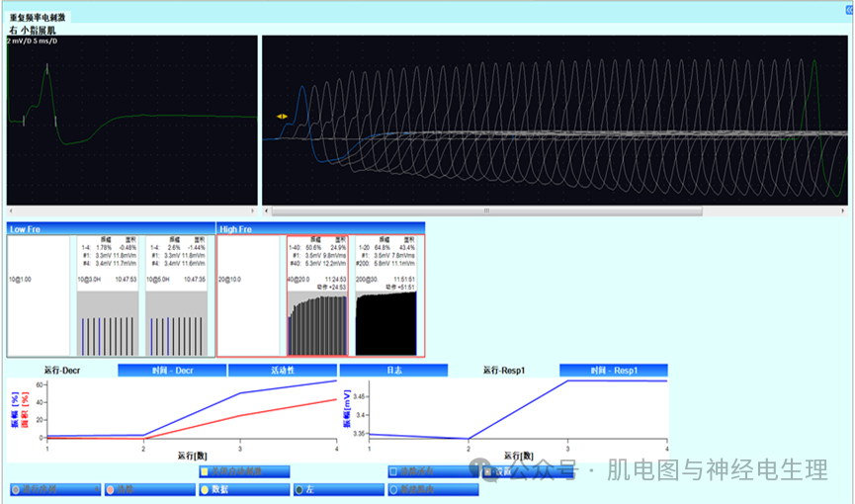
Task: Click the 右 小指展肌 muscle label
Action: (33, 30)
